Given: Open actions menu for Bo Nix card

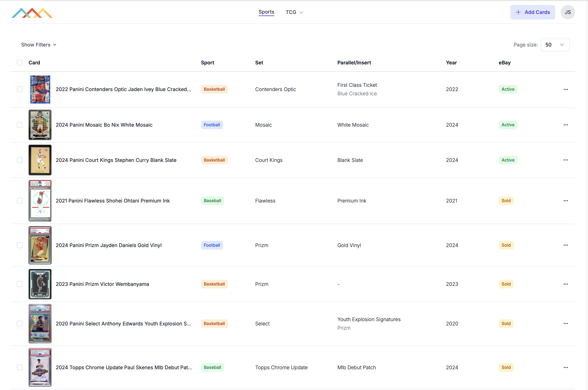Looking at the screenshot, I should pyautogui.click(x=566, y=125).
